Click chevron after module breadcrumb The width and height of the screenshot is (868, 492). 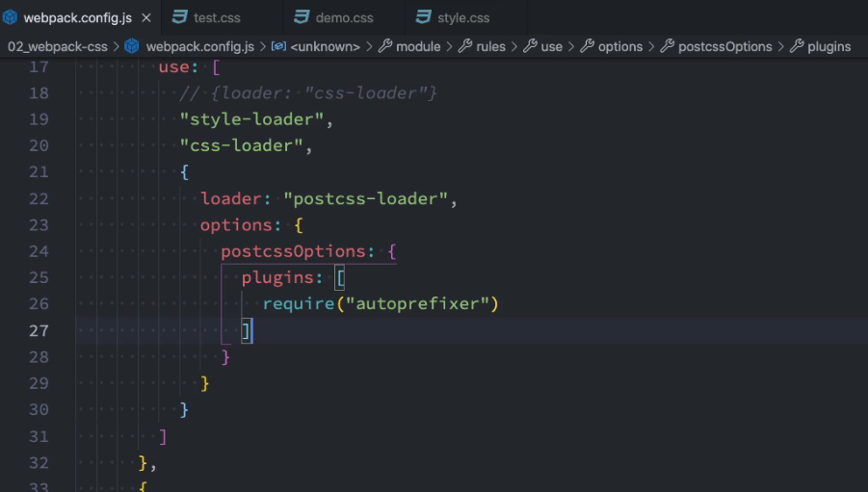(x=449, y=46)
